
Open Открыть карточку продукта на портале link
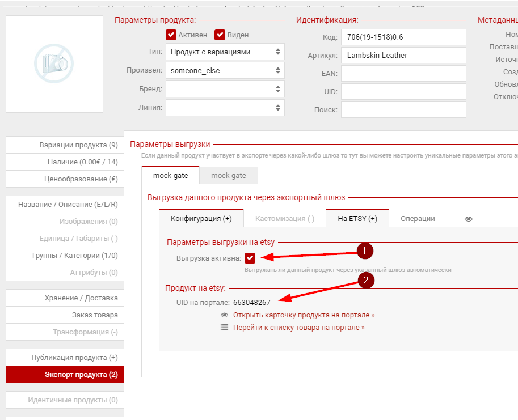click(304, 315)
